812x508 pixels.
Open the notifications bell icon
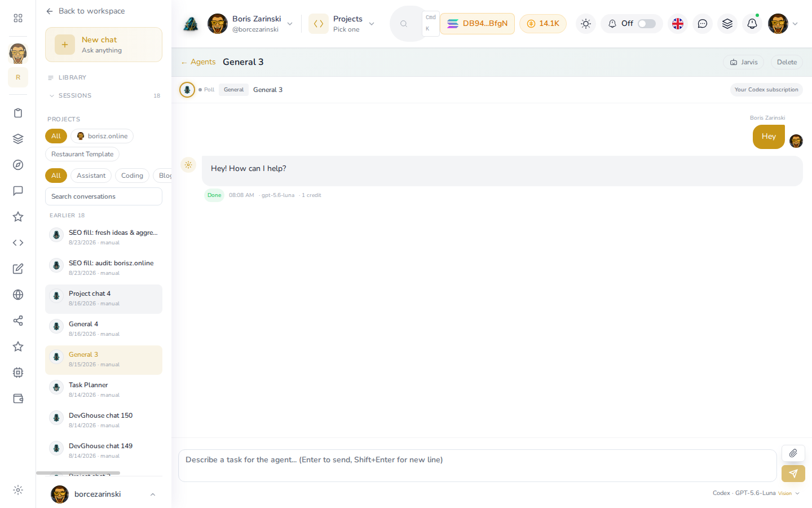pos(752,24)
